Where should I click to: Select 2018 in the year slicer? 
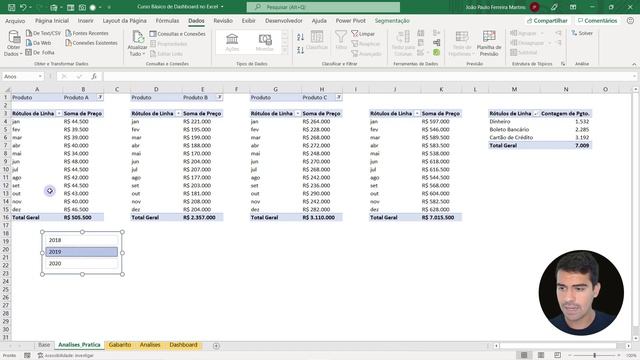[x=82, y=240]
